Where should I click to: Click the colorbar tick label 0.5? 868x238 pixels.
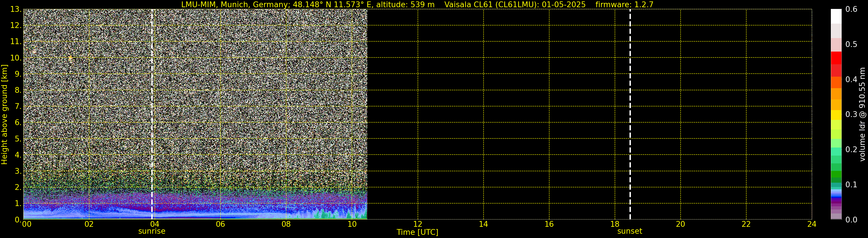pyautogui.click(x=852, y=44)
